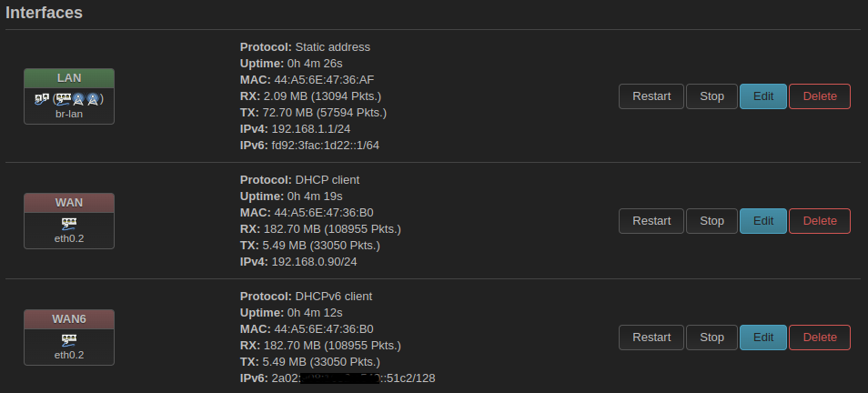This screenshot has width=868, height=393.
Task: Edit the WAN interface settings
Action: click(763, 221)
